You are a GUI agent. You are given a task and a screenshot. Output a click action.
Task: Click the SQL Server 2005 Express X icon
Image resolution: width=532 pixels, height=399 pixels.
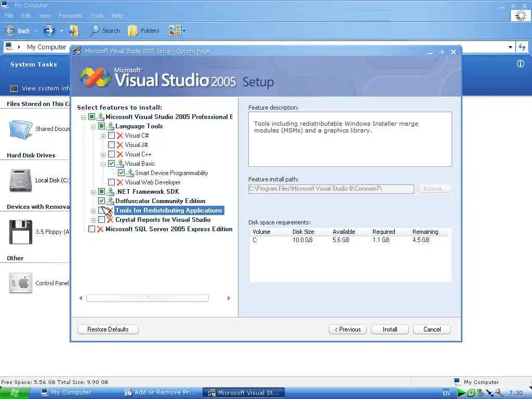coord(100,229)
